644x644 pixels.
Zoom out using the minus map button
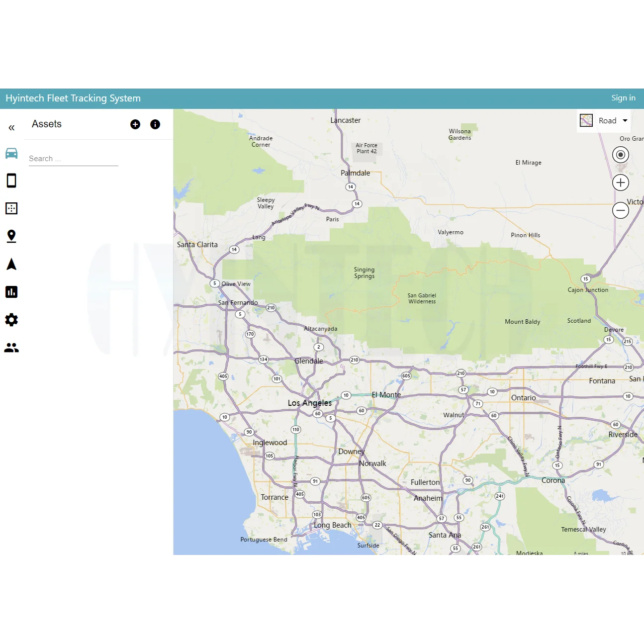[x=620, y=210]
